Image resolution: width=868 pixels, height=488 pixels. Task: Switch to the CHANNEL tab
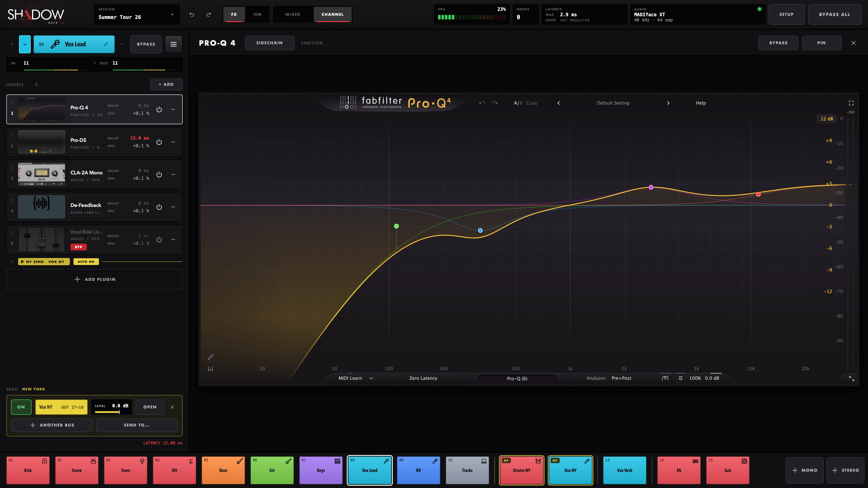pyautogui.click(x=333, y=14)
